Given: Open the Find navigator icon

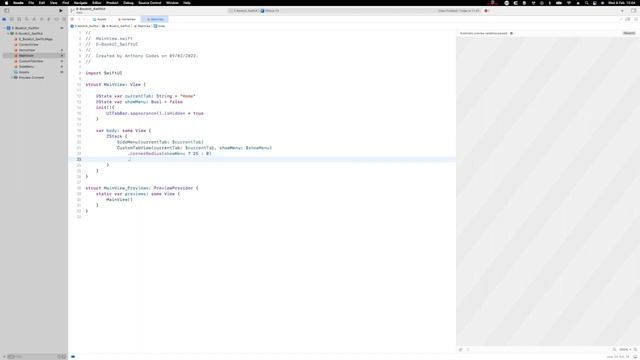Looking at the screenshot, I should (x=27, y=19).
